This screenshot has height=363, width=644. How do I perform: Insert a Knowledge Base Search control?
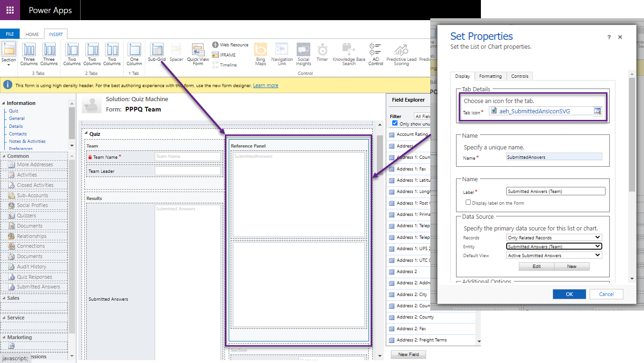point(349,52)
